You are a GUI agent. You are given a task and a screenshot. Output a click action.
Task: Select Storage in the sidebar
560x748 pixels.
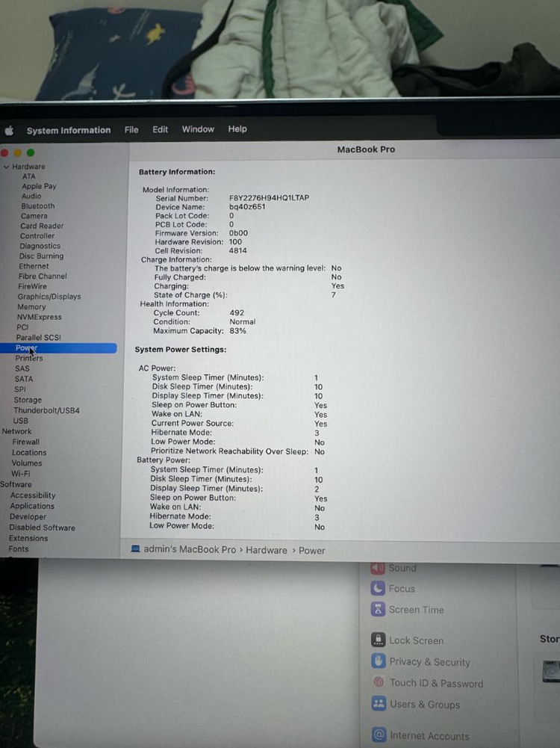click(x=28, y=401)
